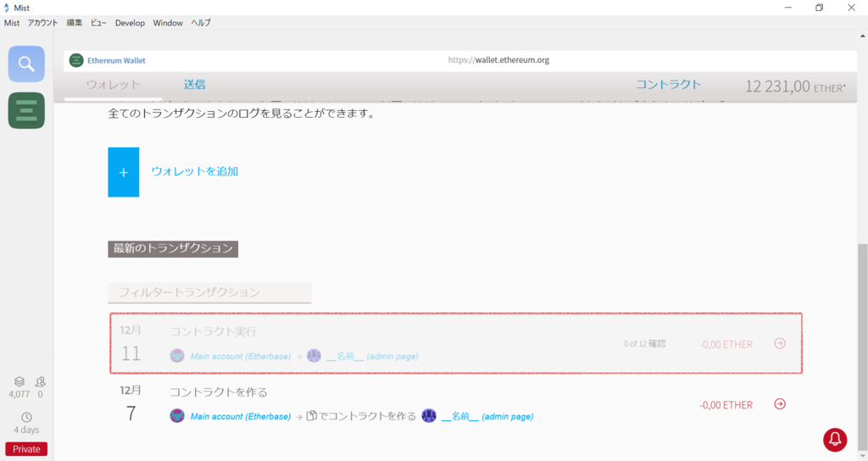
Task: Click the 12月 11 date label
Action: click(131, 343)
